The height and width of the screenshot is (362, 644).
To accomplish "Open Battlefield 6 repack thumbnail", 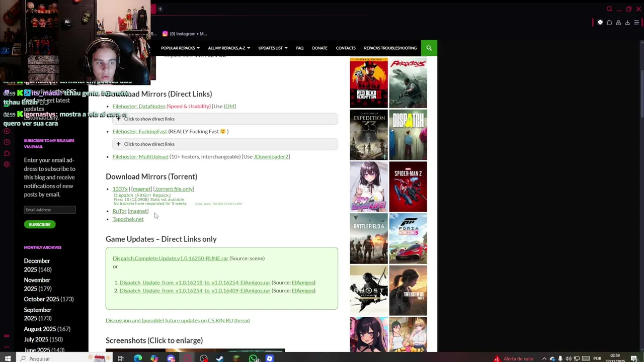I will [369, 238].
